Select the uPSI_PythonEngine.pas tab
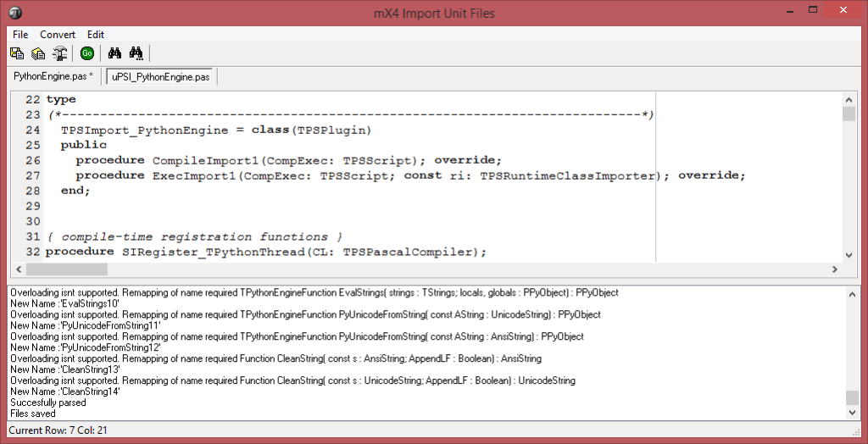 coord(160,77)
